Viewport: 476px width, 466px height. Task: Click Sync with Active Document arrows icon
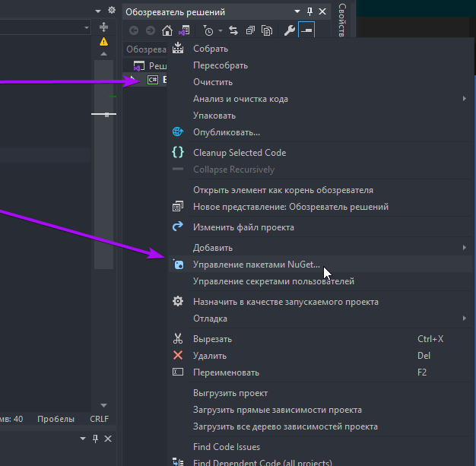pos(233,31)
